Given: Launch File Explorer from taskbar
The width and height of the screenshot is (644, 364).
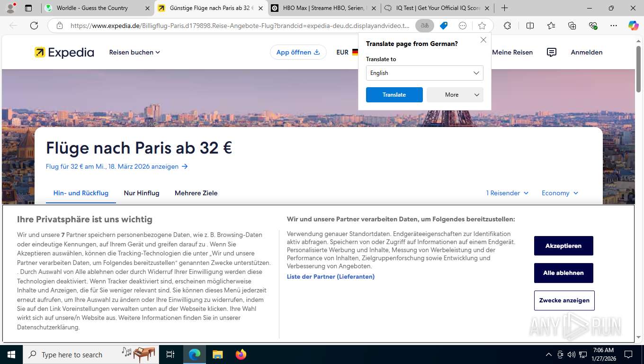Looking at the screenshot, I should coord(217,355).
